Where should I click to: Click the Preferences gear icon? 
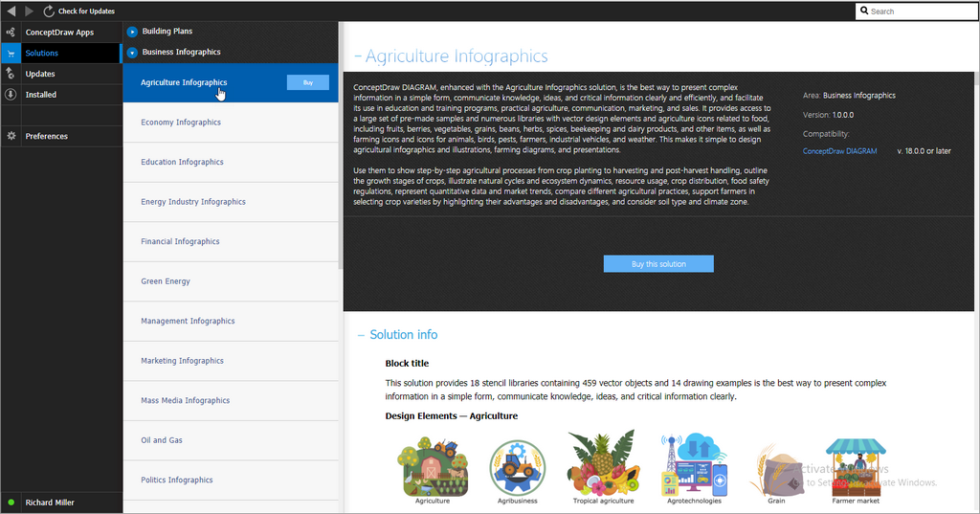click(11, 136)
